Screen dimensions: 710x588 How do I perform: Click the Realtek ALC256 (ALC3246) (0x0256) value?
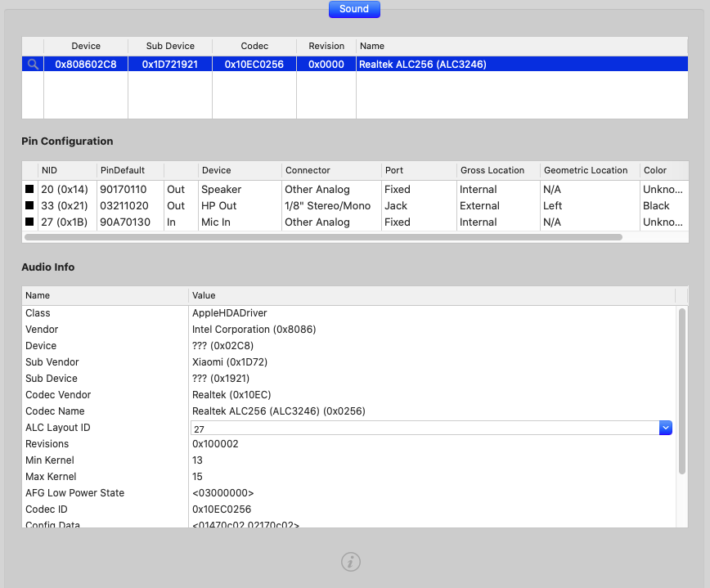(x=278, y=411)
